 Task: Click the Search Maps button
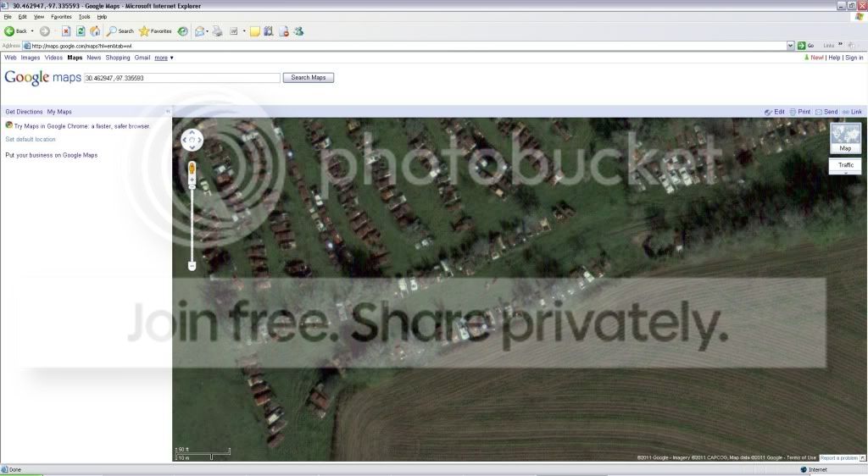(309, 77)
